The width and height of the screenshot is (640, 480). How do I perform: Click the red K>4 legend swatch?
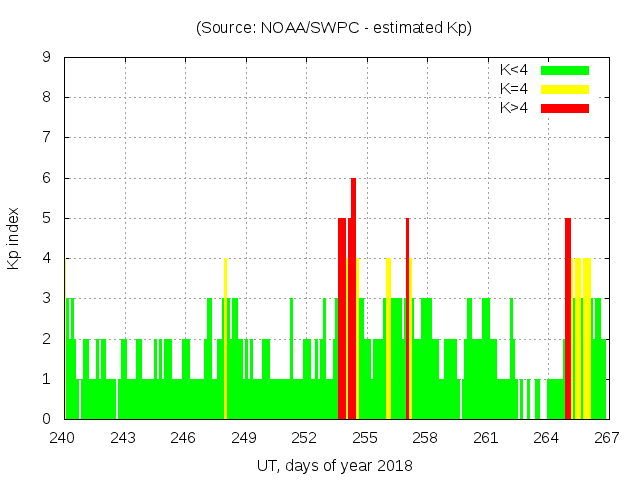(x=564, y=108)
